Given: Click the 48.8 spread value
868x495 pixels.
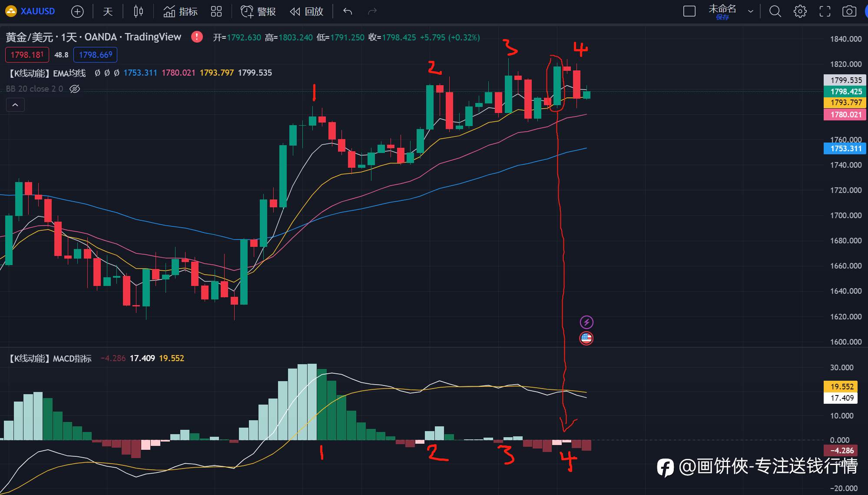Looking at the screenshot, I should click(x=61, y=55).
